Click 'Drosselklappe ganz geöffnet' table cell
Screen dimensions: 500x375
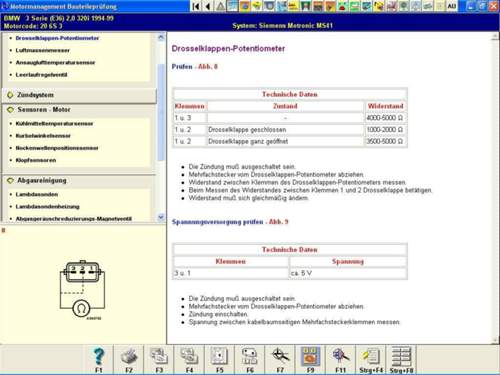(x=285, y=141)
